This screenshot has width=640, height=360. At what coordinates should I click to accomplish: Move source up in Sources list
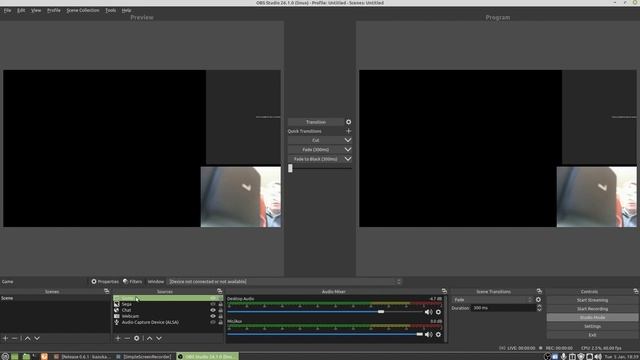click(x=149, y=338)
